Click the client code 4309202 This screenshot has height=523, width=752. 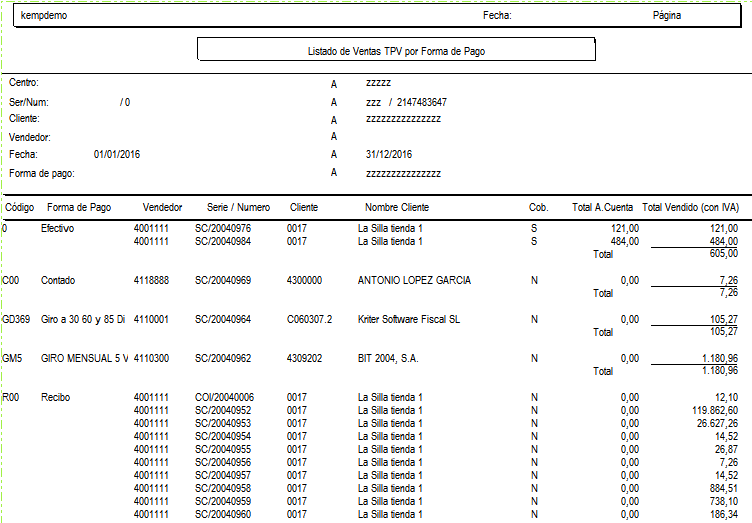pyautogui.click(x=305, y=359)
